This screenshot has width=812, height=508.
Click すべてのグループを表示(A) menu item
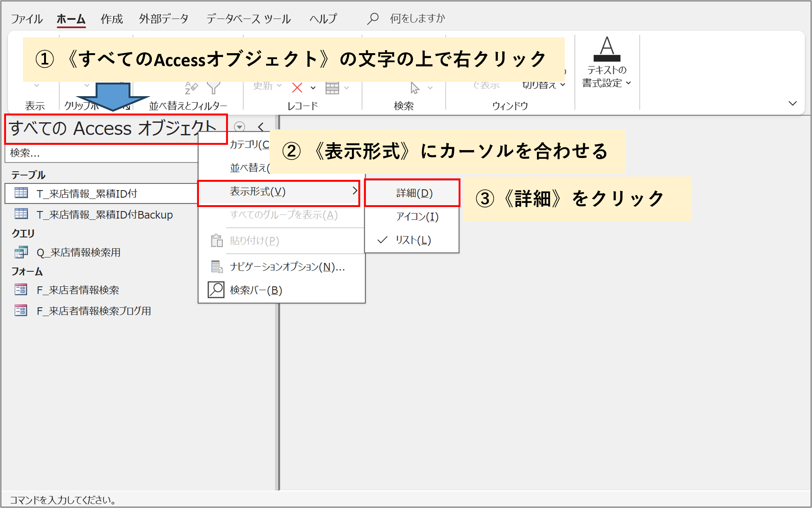(284, 215)
